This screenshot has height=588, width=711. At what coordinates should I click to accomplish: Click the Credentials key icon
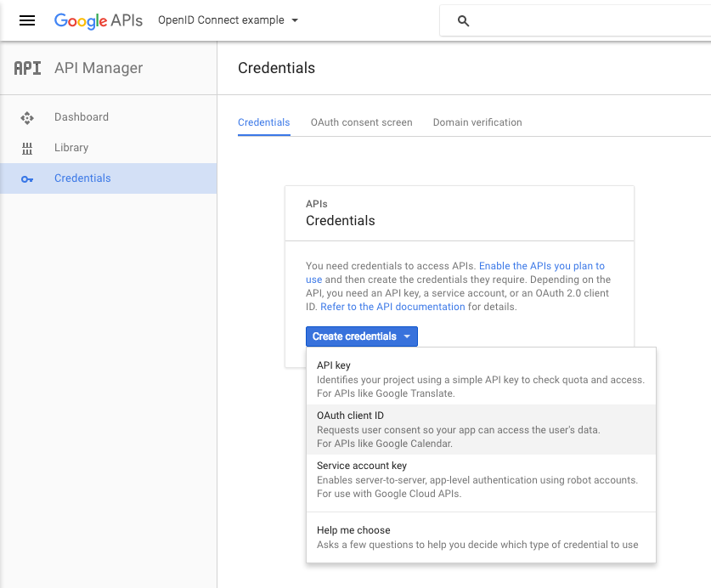click(27, 178)
